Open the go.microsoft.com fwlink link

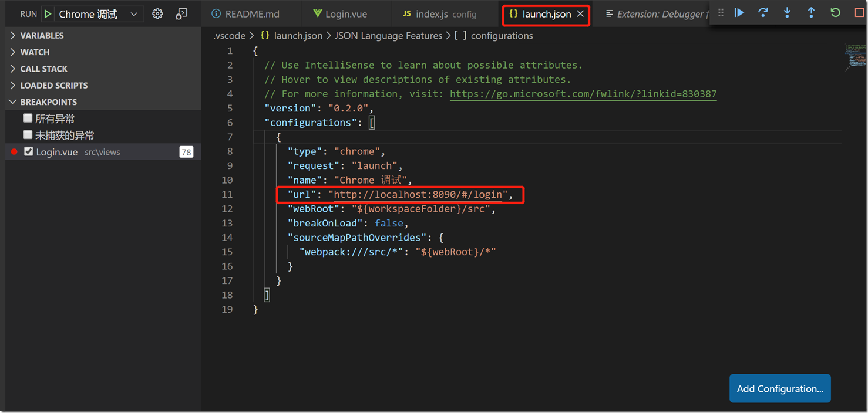pyautogui.click(x=584, y=93)
